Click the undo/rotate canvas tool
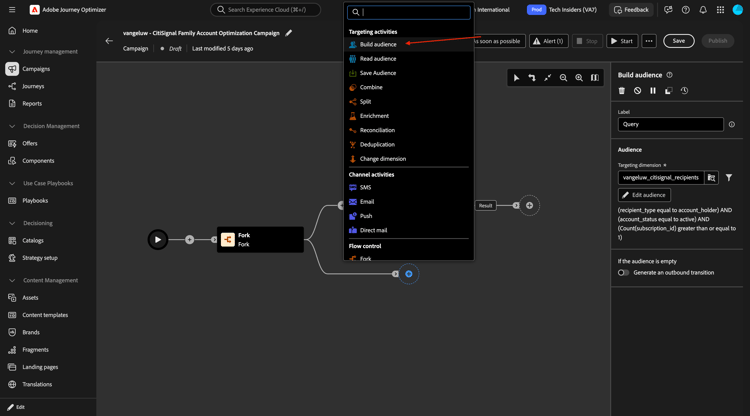The height and width of the screenshot is (416, 750). 532,77
